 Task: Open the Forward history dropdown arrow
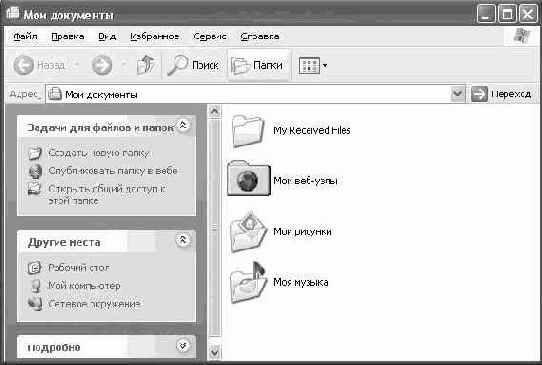coord(123,65)
